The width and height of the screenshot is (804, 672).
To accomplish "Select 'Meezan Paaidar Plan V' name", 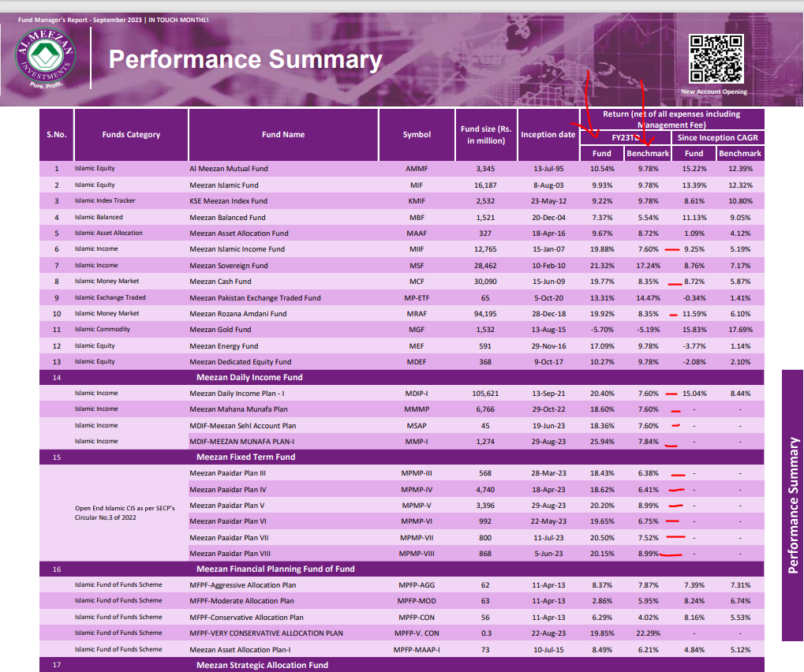I will point(227,506).
